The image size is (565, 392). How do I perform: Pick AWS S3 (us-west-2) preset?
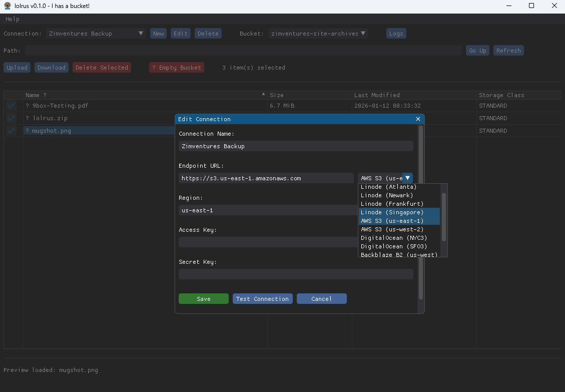[x=392, y=229]
